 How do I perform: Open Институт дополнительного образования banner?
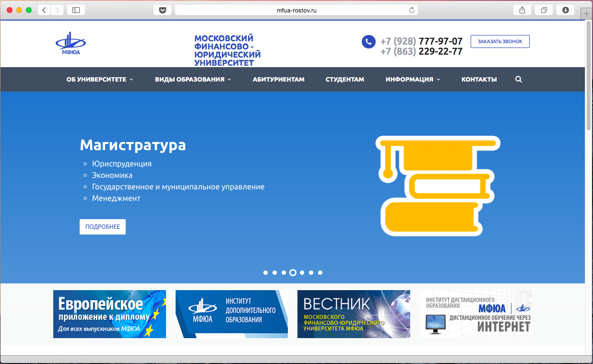(232, 314)
